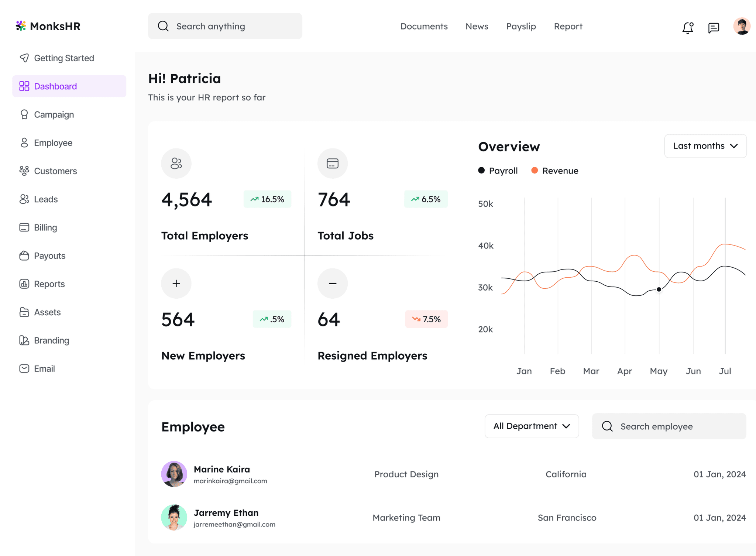Click the MonksHR logo

(48, 26)
